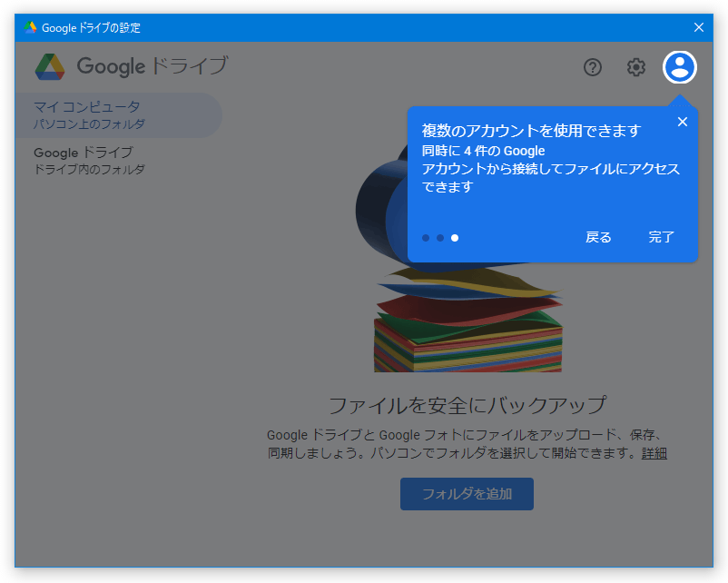Dismiss the multiple accounts tooltip with X
The width and height of the screenshot is (728, 583).
(682, 122)
